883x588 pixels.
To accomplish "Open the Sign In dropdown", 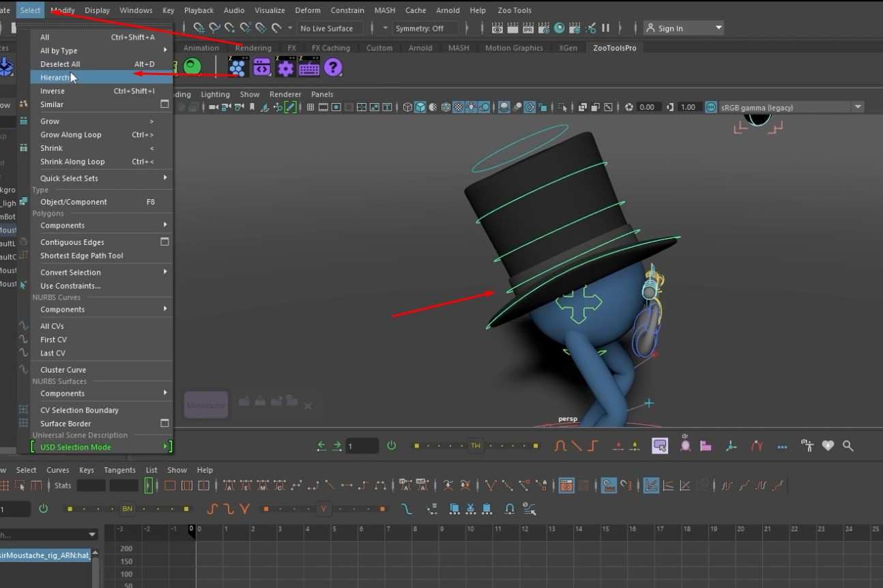I will (x=683, y=28).
